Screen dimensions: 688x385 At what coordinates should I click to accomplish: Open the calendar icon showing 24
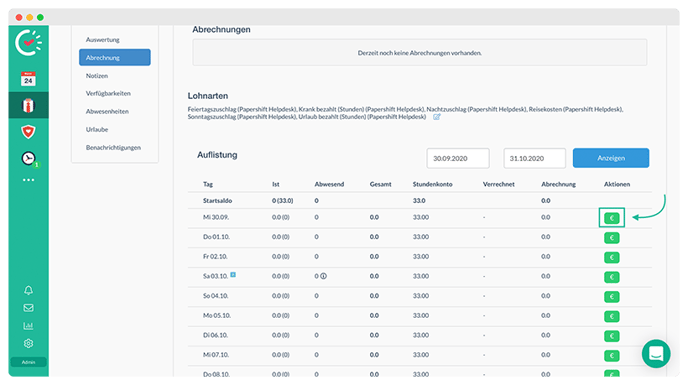tap(28, 79)
